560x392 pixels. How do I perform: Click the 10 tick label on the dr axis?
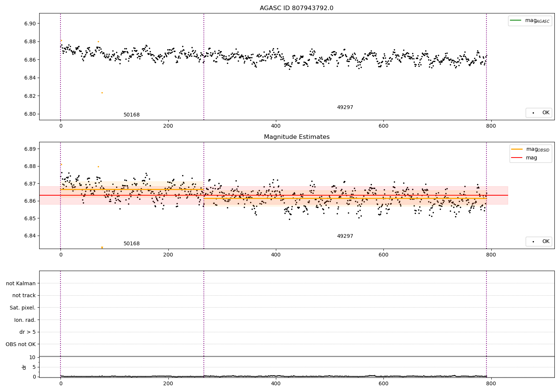point(32,357)
